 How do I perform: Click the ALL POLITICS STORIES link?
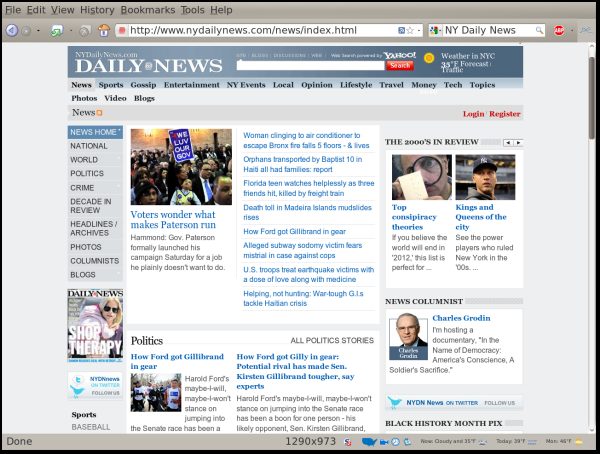332,341
